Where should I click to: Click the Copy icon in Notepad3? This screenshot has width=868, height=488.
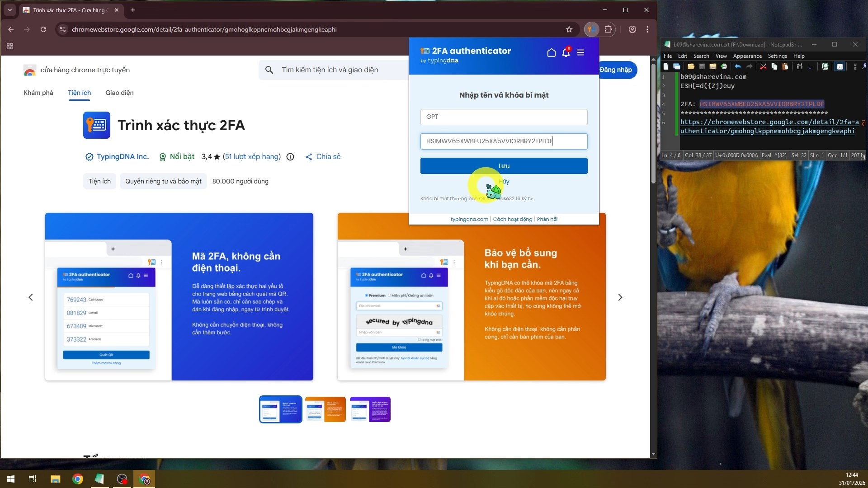click(774, 66)
